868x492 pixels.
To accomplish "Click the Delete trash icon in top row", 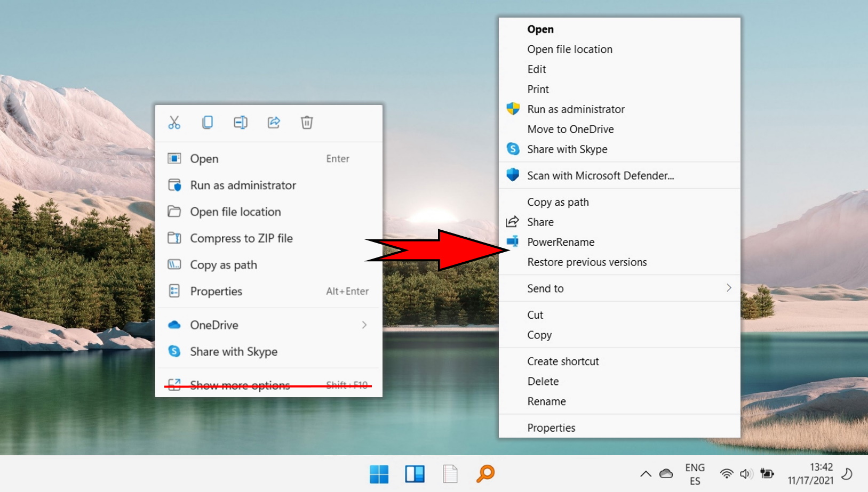I will [307, 123].
